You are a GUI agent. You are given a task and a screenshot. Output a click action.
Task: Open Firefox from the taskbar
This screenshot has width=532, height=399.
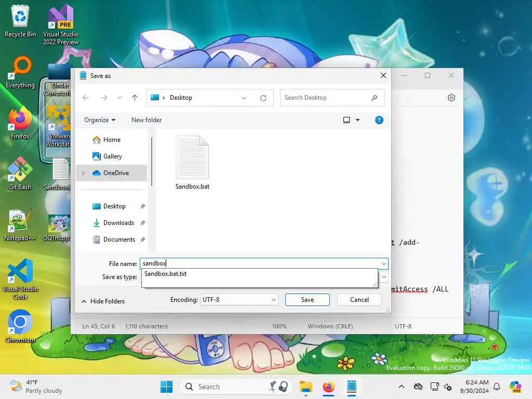328,387
